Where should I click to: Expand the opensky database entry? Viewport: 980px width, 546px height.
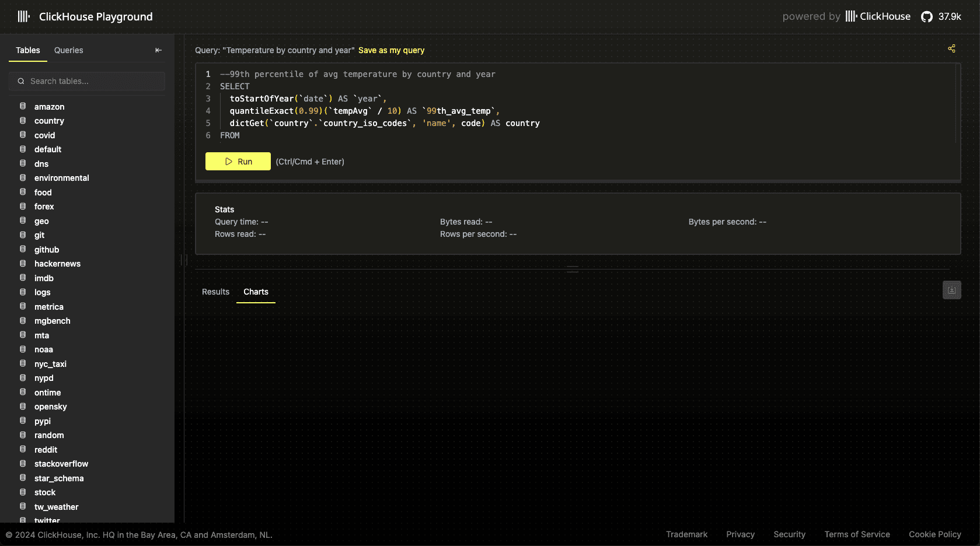[50, 407]
